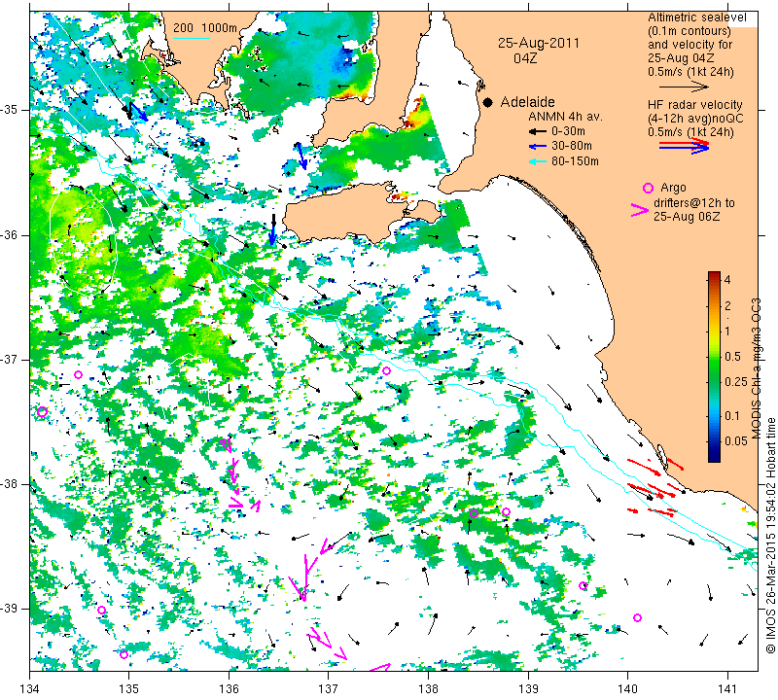Click the white sea-level contour ellipse near 134.5E, 36.2S
The width and height of the screenshot is (778, 700).
coord(84,242)
